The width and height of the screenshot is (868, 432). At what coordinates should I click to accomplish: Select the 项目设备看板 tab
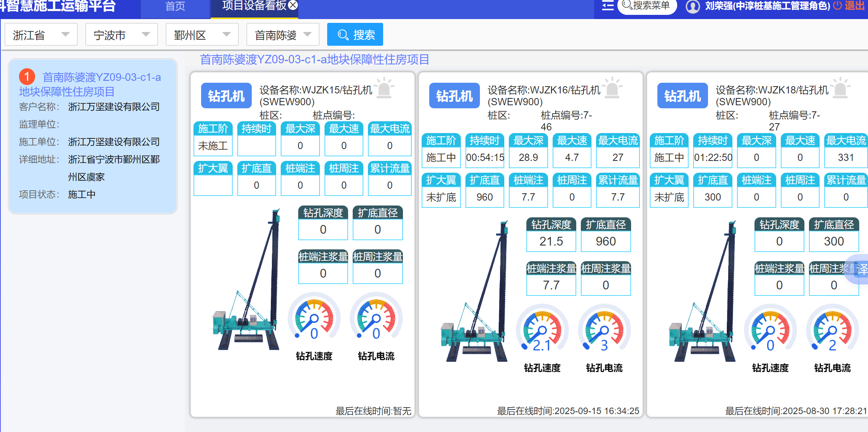253,6
